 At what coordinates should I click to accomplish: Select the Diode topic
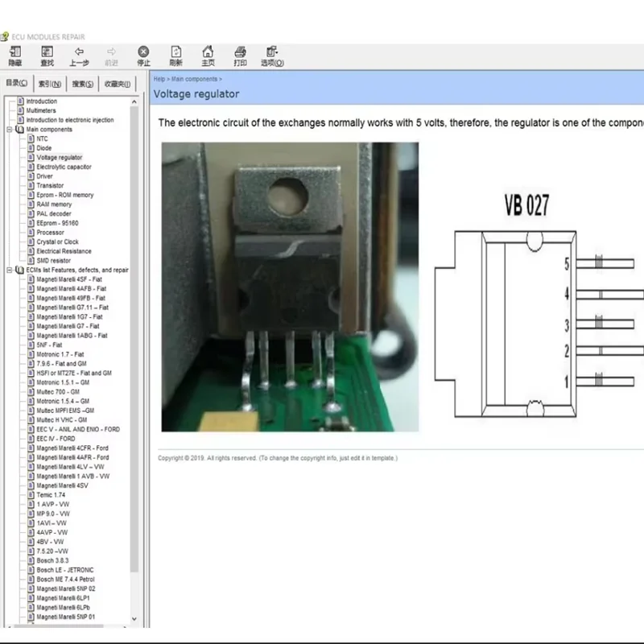tap(44, 148)
